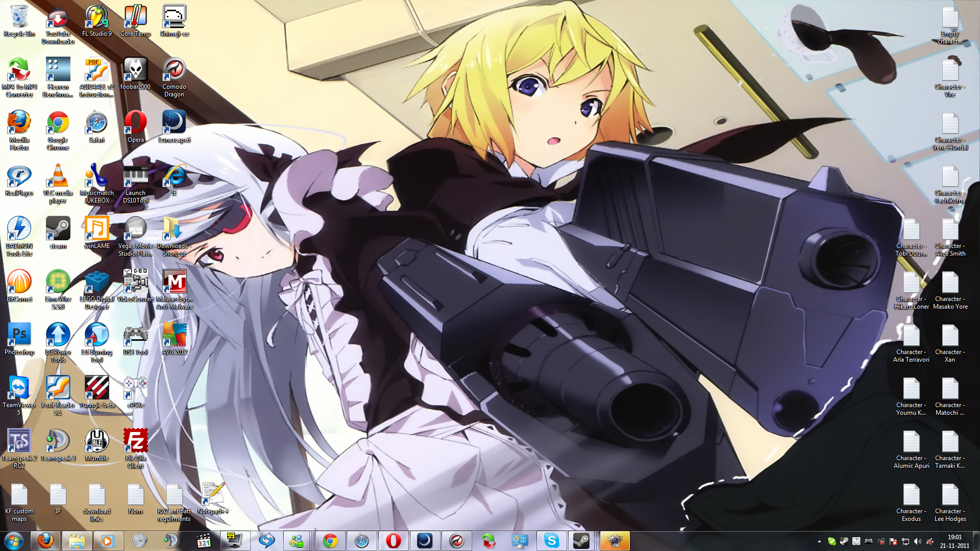Select the Notepad++ shortcut

tap(213, 498)
